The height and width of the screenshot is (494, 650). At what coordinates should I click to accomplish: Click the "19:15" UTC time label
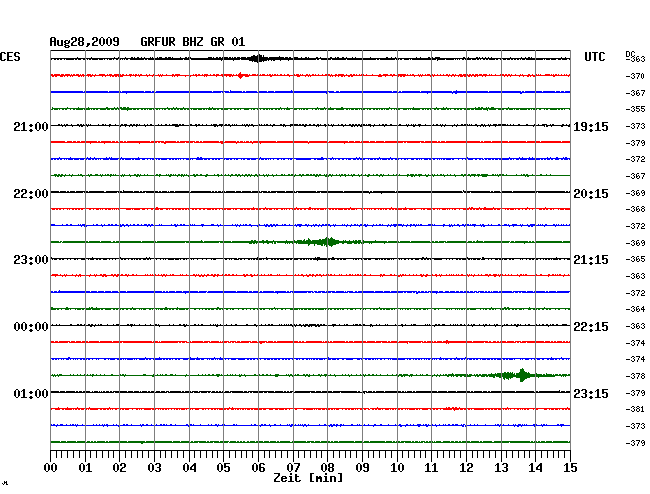(591, 127)
